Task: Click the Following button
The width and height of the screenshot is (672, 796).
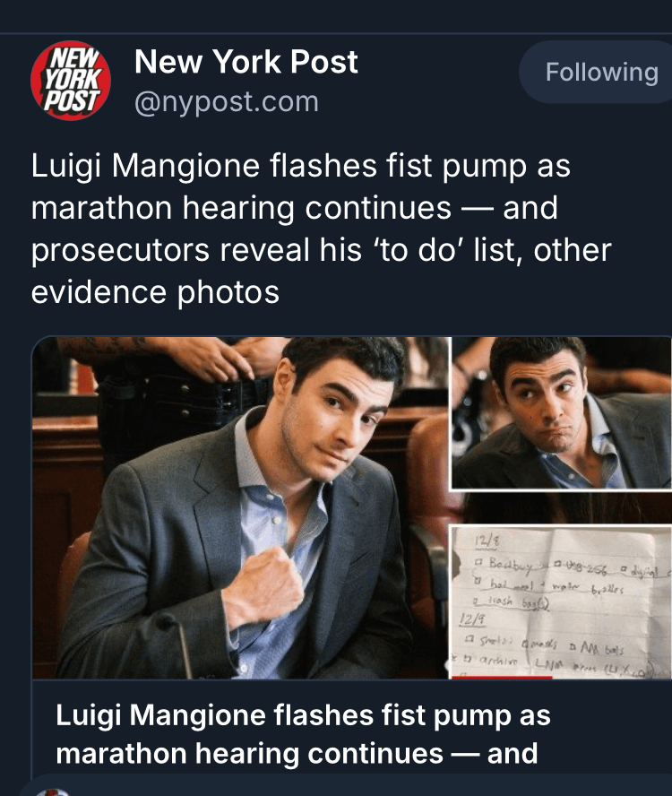Action: click(600, 72)
